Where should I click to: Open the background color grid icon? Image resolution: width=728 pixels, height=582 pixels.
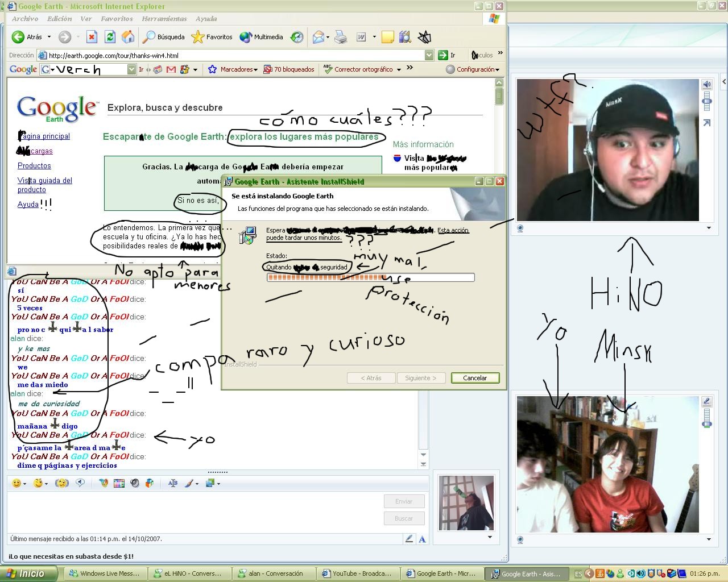coord(119,483)
